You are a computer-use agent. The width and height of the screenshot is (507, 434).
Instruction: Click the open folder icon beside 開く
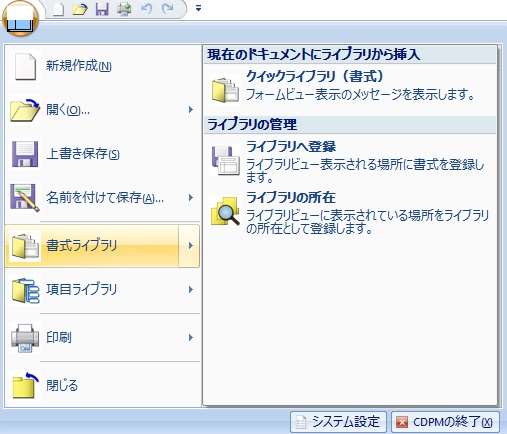click(x=25, y=110)
